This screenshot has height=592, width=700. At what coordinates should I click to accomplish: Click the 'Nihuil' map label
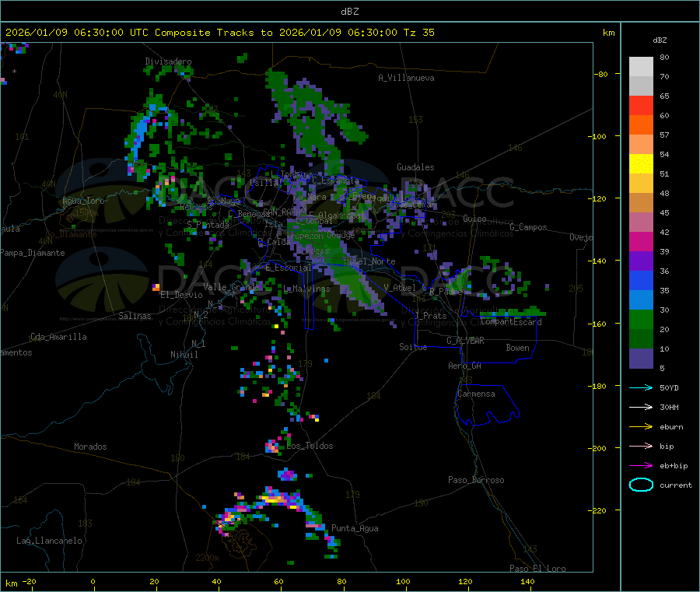(x=184, y=355)
